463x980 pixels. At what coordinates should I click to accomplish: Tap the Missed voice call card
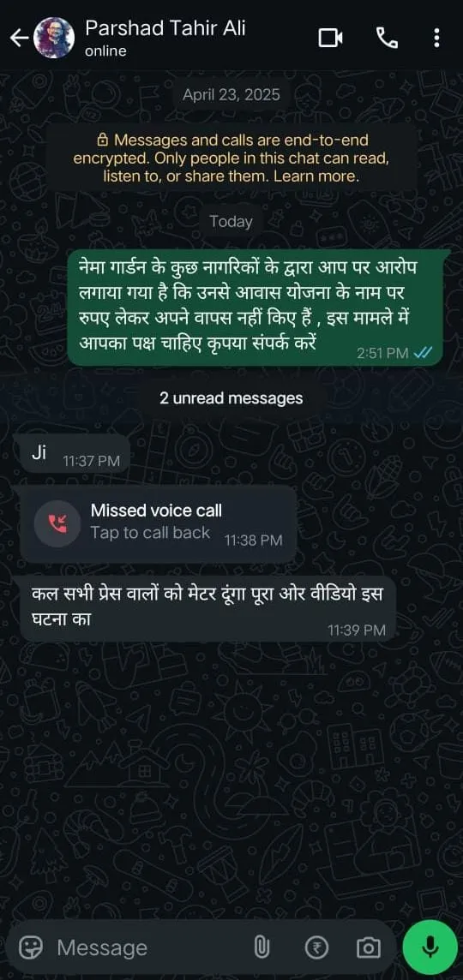[158, 523]
